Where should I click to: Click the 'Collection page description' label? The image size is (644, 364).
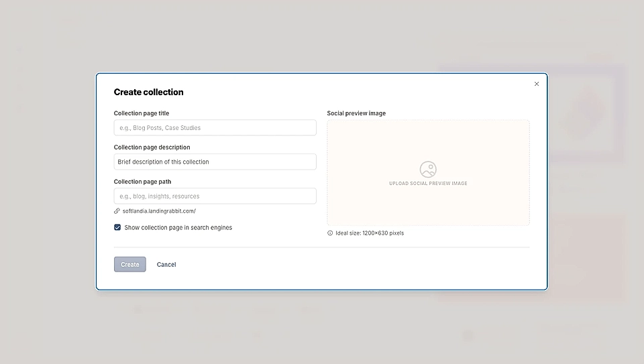pos(152,147)
